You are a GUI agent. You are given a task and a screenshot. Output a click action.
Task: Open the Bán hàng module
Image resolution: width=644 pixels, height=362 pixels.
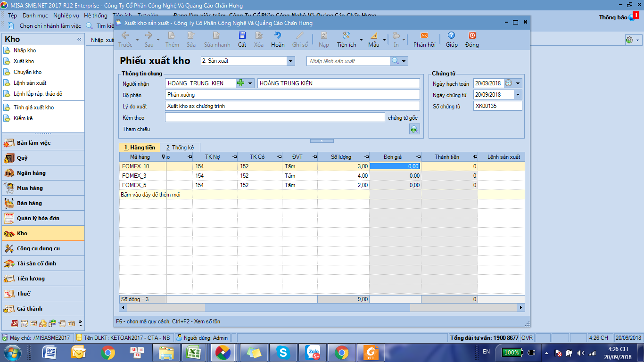[43, 203]
